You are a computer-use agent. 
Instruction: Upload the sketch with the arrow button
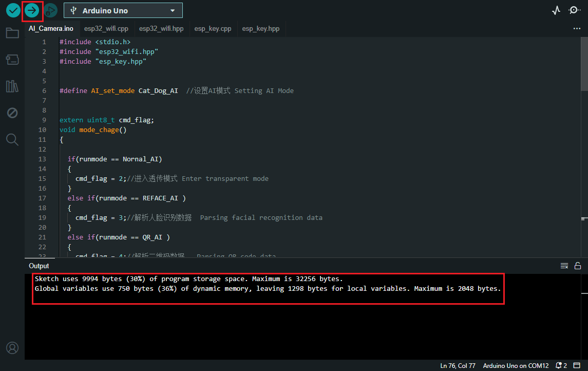click(32, 10)
